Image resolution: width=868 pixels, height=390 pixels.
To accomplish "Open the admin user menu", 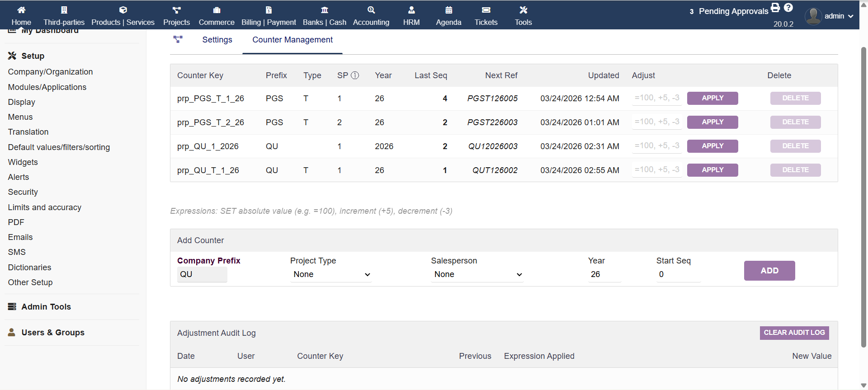I will (x=830, y=16).
